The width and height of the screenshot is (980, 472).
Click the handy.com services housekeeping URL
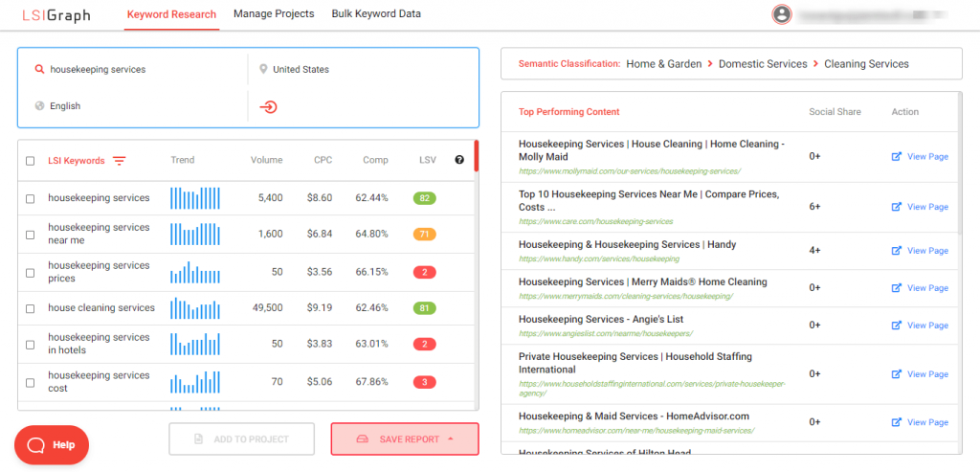pos(599,258)
